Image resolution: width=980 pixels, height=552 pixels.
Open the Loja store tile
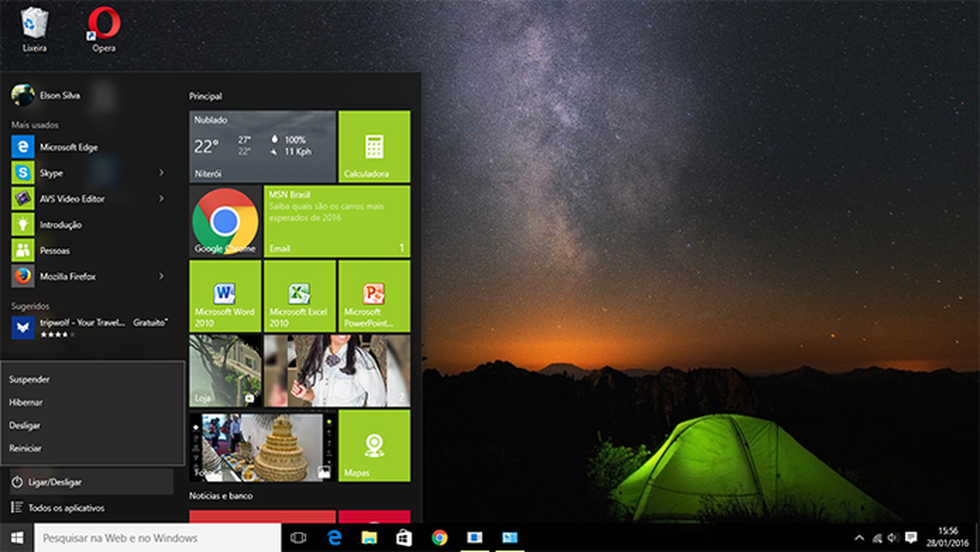coord(225,370)
